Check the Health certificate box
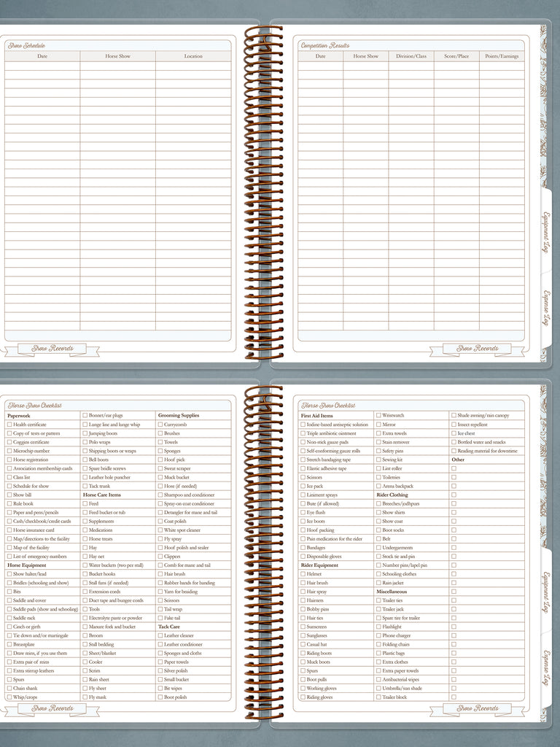The height and width of the screenshot is (747, 560). click(x=9, y=425)
